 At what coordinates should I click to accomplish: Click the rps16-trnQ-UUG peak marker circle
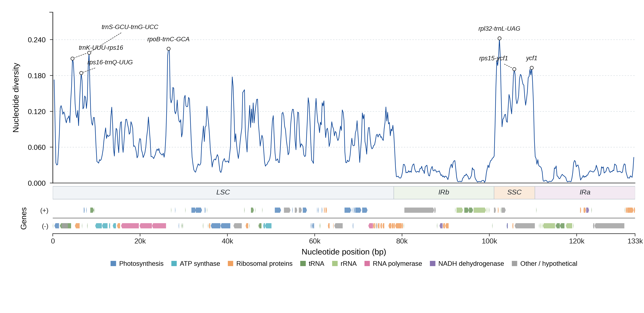pos(81,73)
